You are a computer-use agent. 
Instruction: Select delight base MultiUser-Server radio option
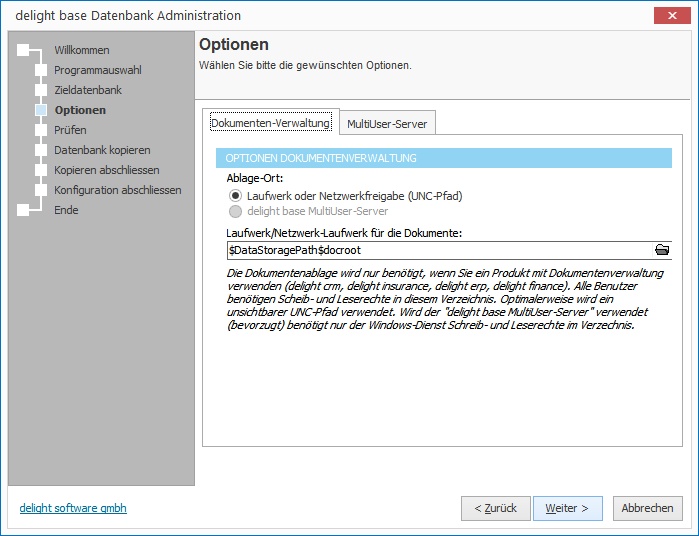236,211
